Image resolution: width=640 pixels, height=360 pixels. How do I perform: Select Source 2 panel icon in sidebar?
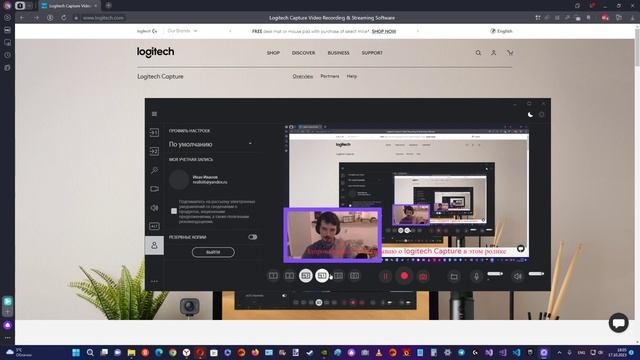(x=154, y=151)
